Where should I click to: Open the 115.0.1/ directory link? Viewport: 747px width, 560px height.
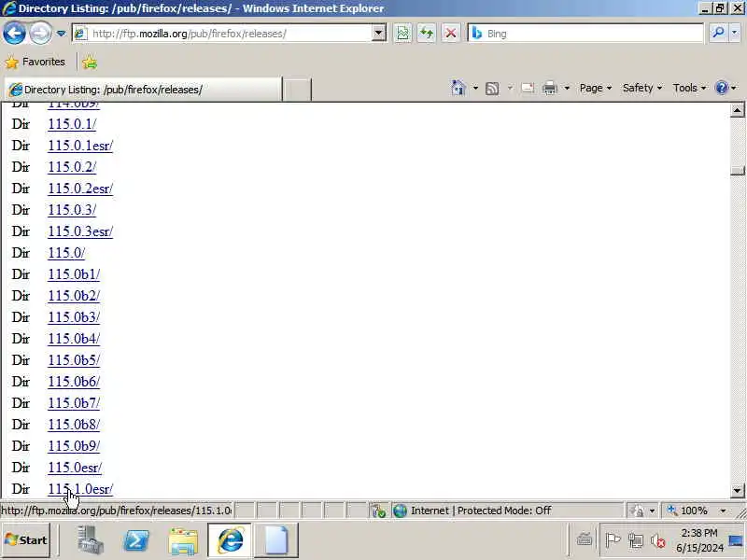(72, 124)
